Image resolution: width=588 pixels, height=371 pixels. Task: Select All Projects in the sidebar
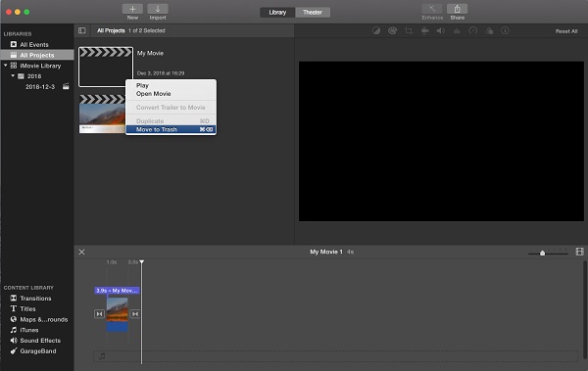tap(37, 55)
